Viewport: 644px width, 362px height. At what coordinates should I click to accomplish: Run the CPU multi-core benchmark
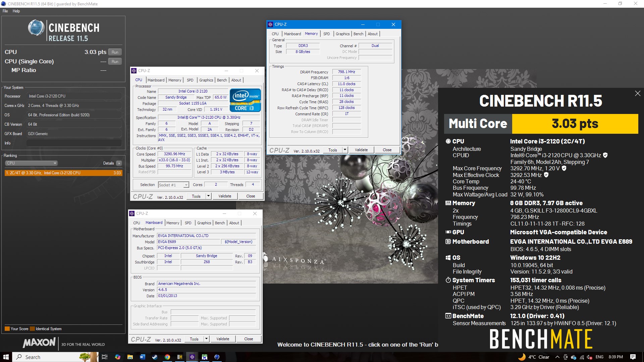pos(115,52)
